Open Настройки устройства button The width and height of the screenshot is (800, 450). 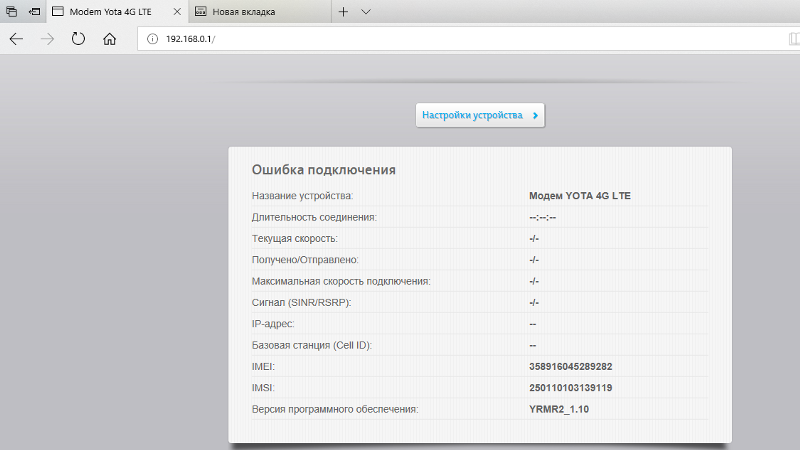[480, 115]
